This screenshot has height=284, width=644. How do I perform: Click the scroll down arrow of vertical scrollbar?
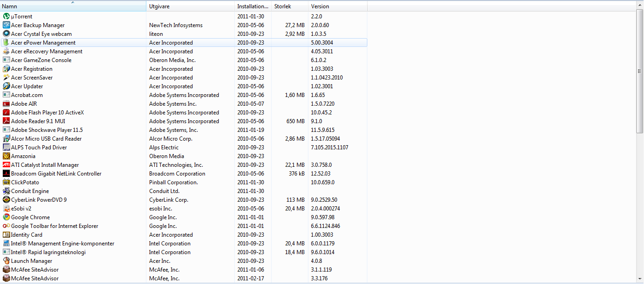tap(640, 278)
